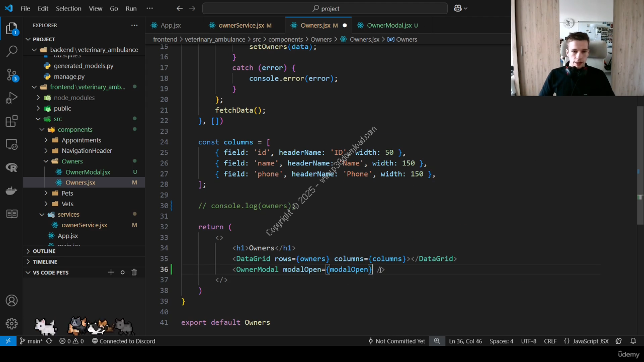Expand the Vets folder

point(67,204)
